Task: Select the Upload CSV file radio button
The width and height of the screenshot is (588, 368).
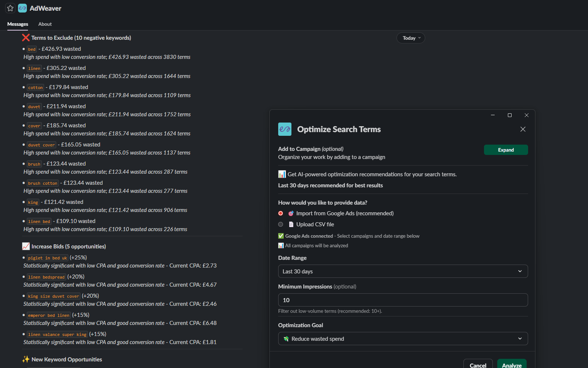Action: (280, 224)
